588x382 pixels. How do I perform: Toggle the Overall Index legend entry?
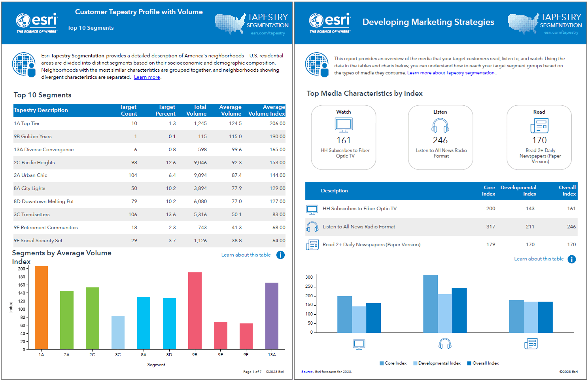point(483,363)
